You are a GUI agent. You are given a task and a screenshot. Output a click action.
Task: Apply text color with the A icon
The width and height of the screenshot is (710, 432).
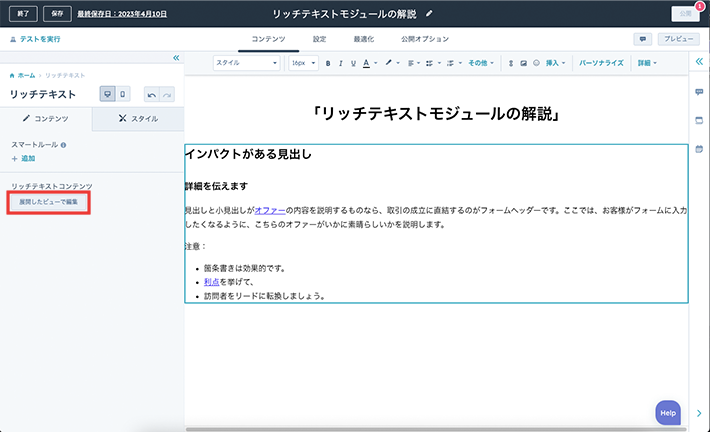click(x=366, y=63)
